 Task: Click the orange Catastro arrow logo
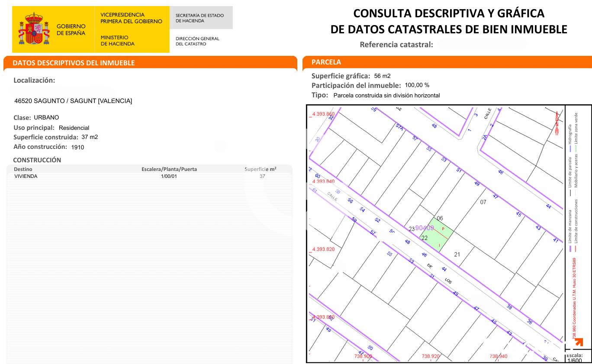coord(579,342)
